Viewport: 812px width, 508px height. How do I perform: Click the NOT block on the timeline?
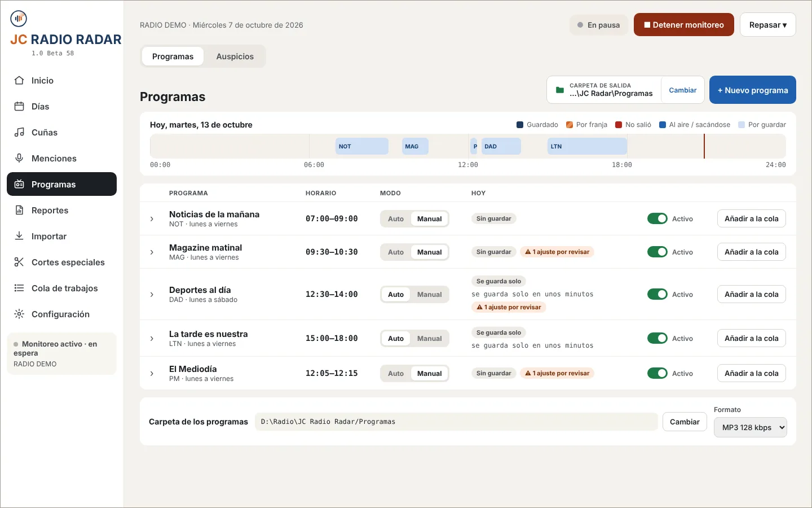362,147
